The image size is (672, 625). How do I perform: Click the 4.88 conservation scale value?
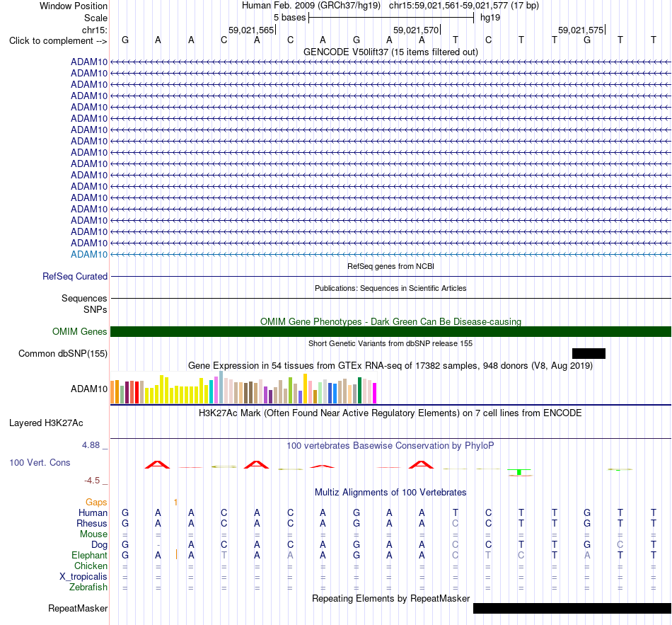(x=91, y=445)
